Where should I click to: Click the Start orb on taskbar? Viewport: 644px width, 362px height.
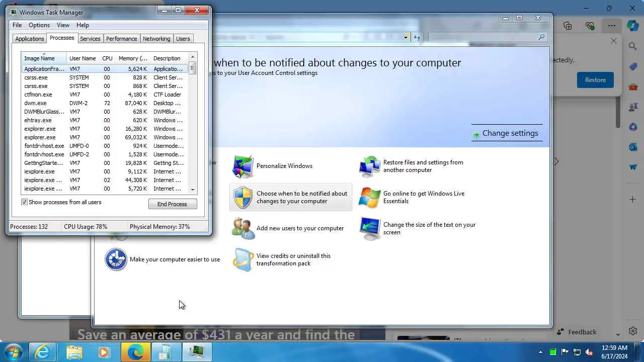[x=13, y=352]
